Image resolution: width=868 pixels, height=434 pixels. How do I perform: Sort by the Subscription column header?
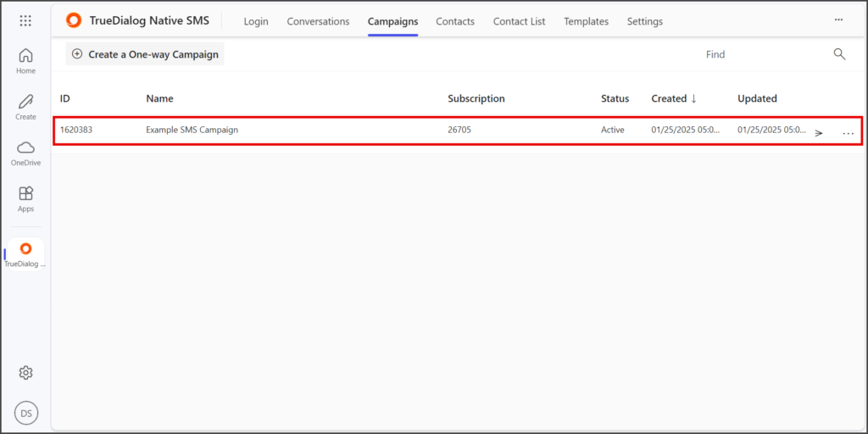[x=476, y=98]
